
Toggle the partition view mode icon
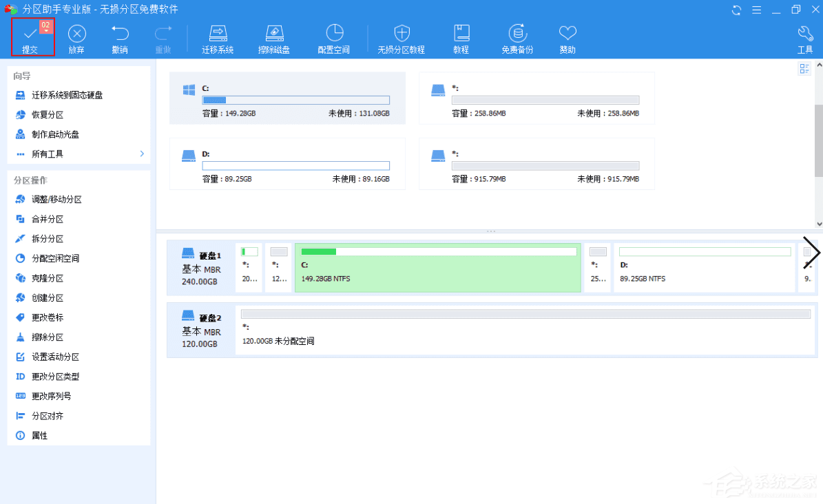click(804, 68)
